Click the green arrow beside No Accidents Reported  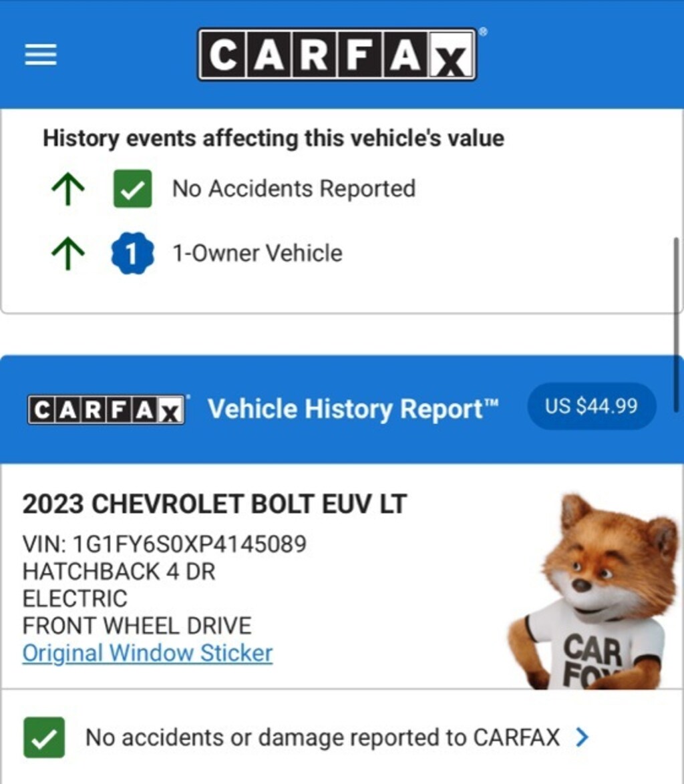(x=68, y=190)
